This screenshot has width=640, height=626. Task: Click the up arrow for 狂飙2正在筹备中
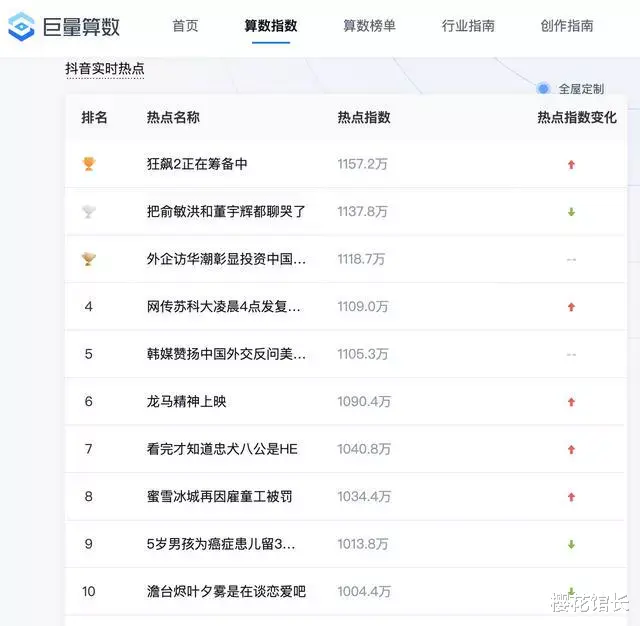(571, 164)
